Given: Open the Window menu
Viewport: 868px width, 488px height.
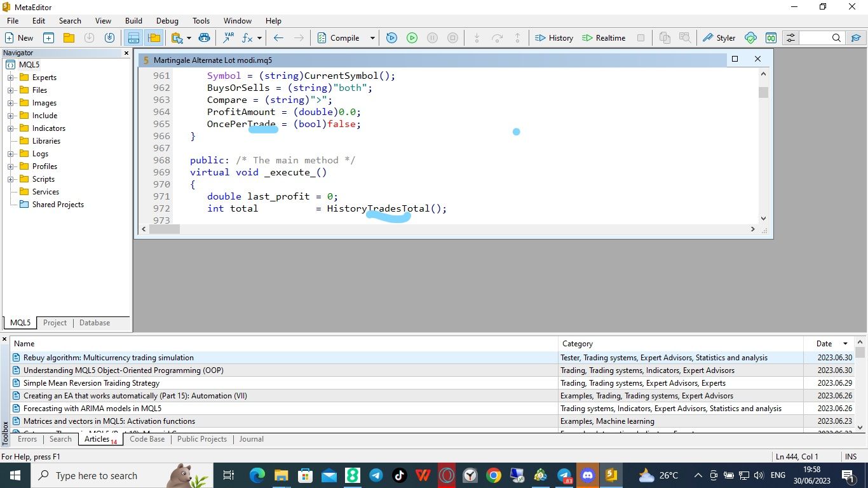Looking at the screenshot, I should pyautogui.click(x=238, y=21).
